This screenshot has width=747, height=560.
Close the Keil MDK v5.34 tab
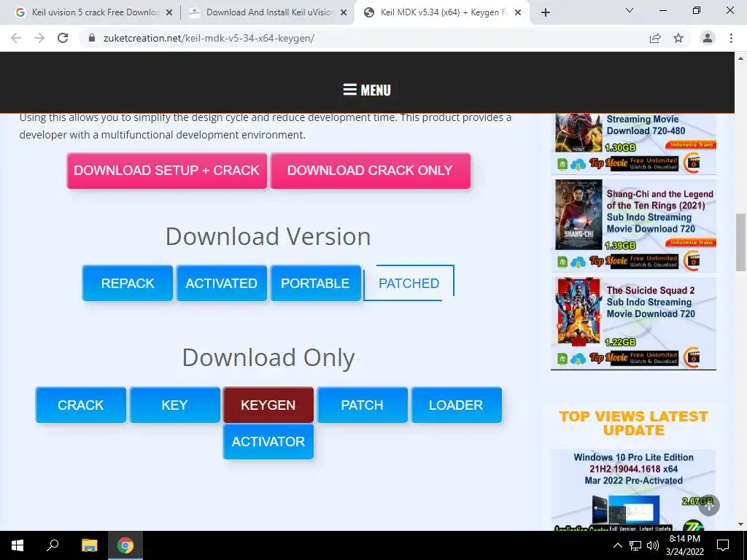pos(518,13)
